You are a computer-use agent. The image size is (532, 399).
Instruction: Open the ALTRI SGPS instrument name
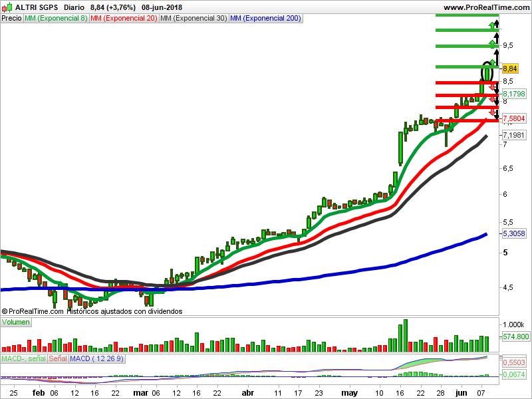(37, 7)
